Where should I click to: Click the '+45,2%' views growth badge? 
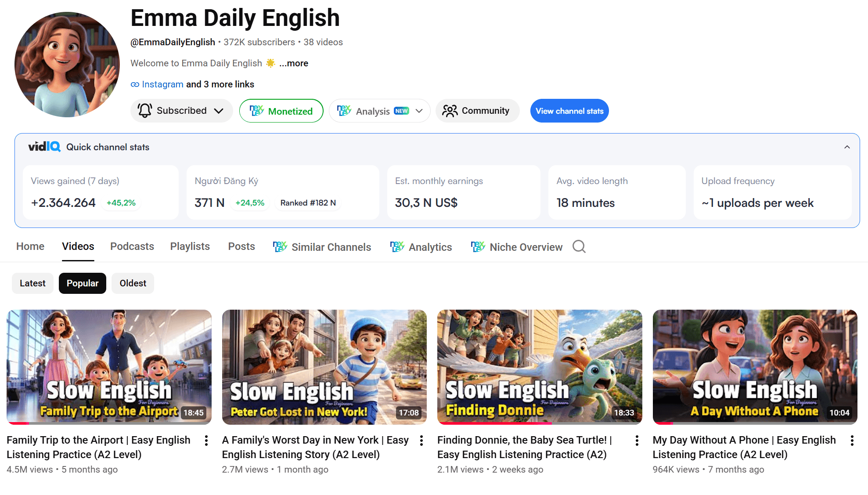(x=121, y=203)
